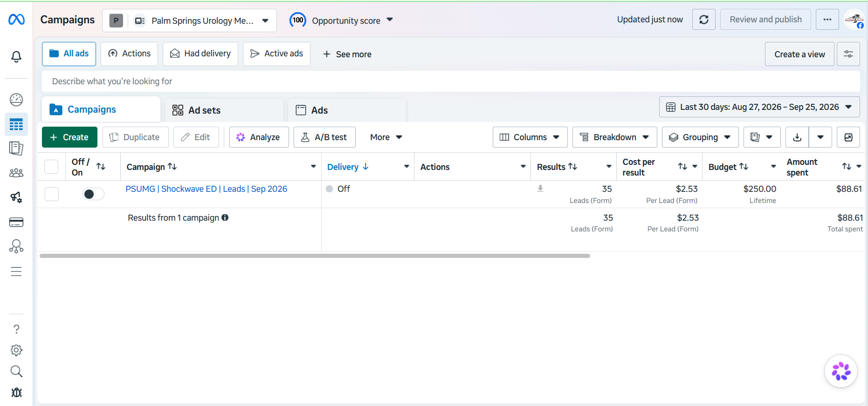Click the Edit button
The width and height of the screenshot is (868, 406).
click(196, 137)
